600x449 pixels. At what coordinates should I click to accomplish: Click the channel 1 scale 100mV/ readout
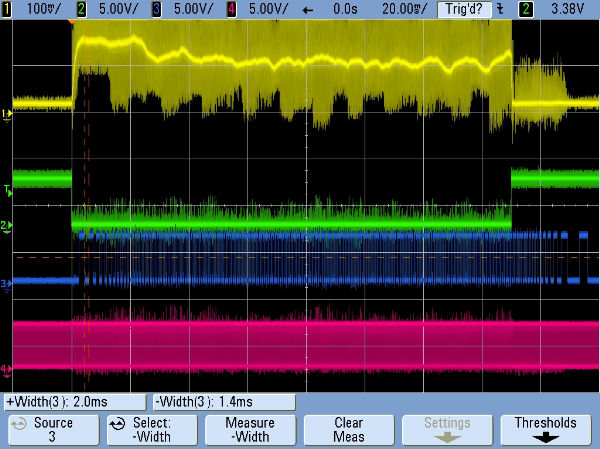click(44, 9)
